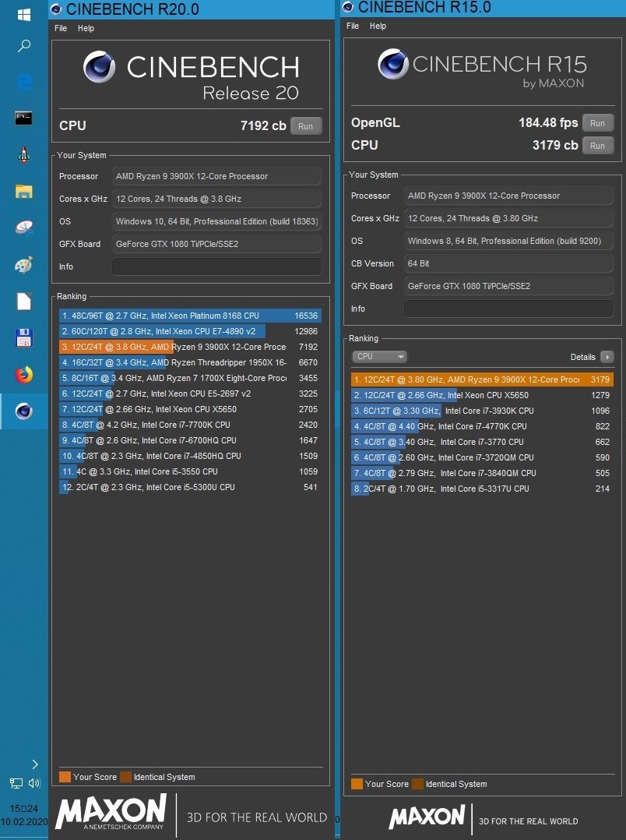The image size is (626, 840).
Task: Select Xeon Platinum 8168 ranking row
Action: coord(190,316)
